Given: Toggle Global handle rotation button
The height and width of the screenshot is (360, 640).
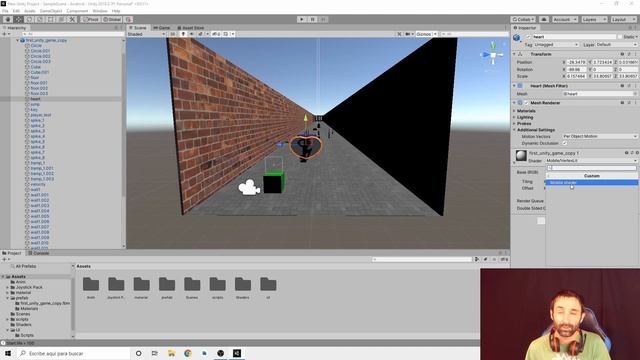Looking at the screenshot, I should coord(112,19).
